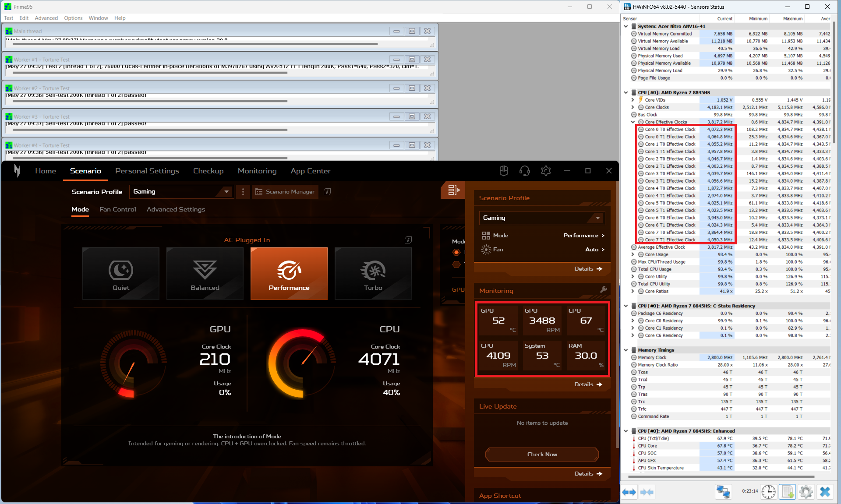841x504 pixels.
Task: Open the Monitoring wrench settings icon
Action: pyautogui.click(x=604, y=289)
